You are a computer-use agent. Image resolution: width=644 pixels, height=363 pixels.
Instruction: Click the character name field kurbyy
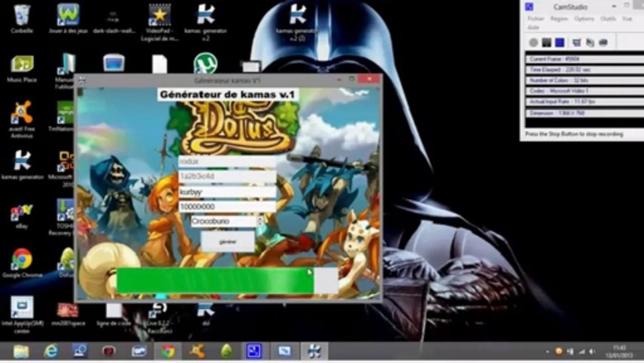point(227,192)
